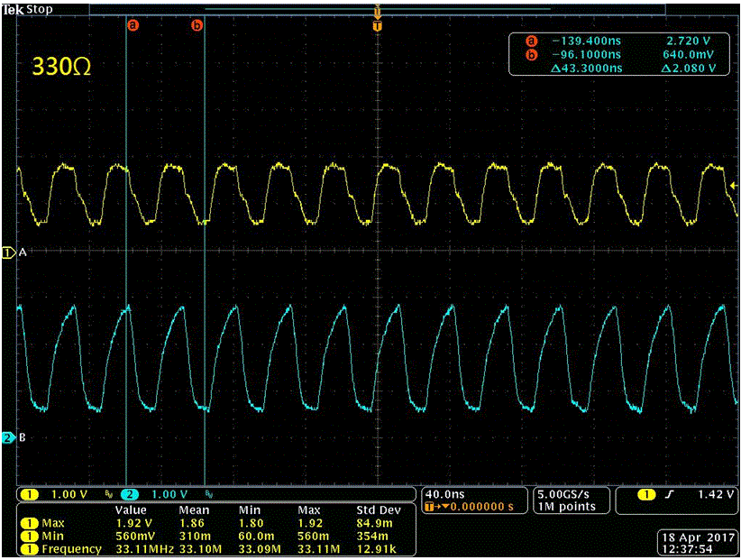Click the 1.42 V trigger level value
Image resolution: width=741 pixels, height=560 pixels.
(716, 494)
